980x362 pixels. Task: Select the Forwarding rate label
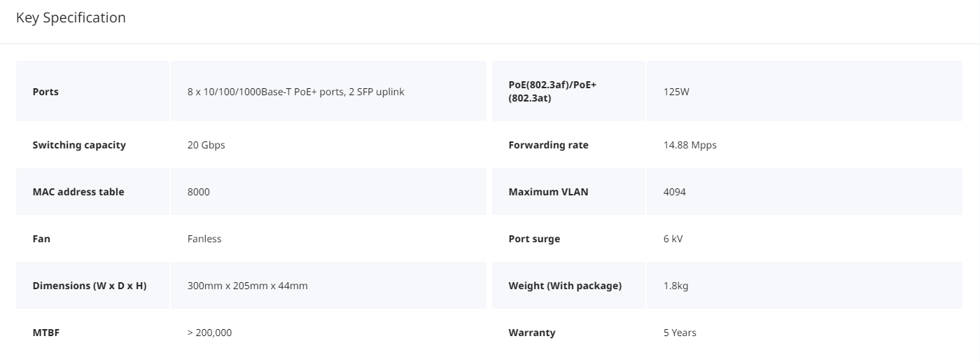pyautogui.click(x=548, y=145)
